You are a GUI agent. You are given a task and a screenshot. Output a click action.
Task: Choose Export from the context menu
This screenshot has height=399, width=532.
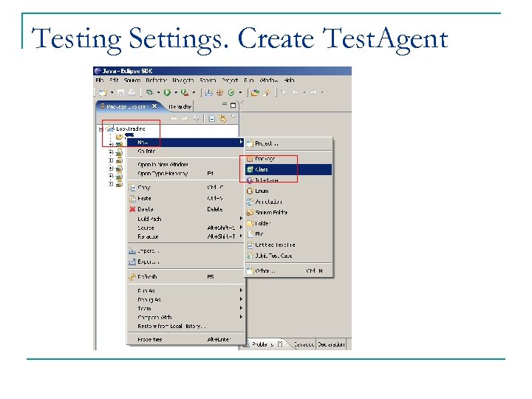point(185,262)
